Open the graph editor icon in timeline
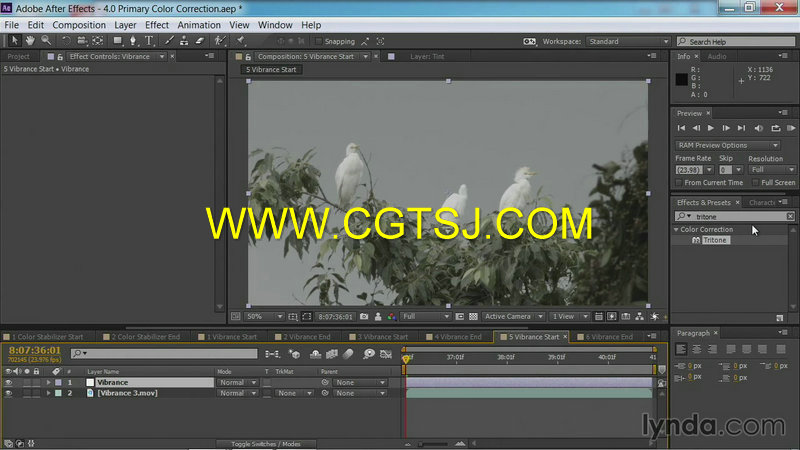The image size is (800, 450). [386, 354]
